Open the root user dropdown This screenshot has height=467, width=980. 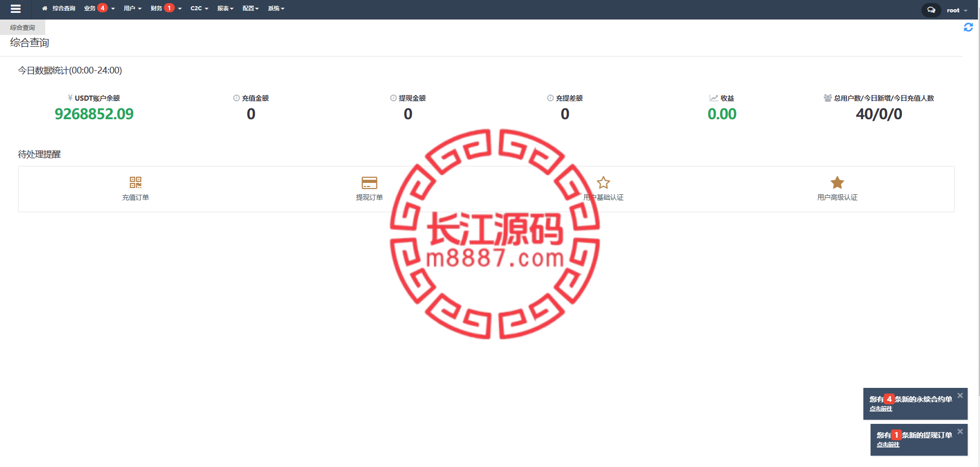click(x=957, y=10)
